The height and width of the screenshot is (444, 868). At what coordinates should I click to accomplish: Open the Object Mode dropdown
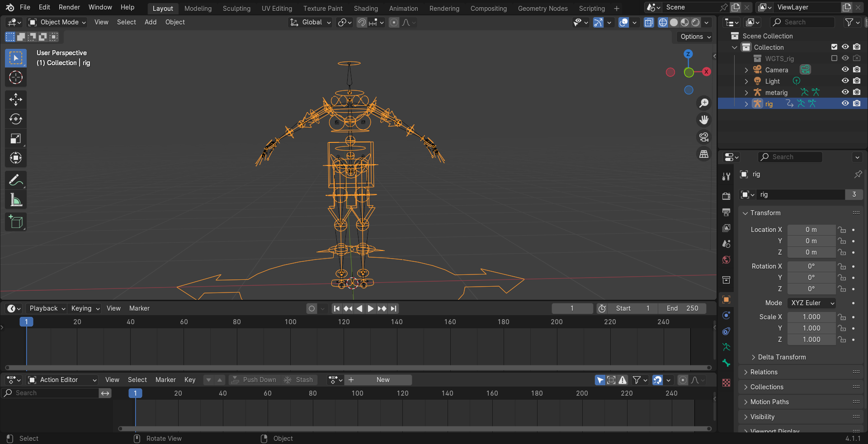[57, 22]
